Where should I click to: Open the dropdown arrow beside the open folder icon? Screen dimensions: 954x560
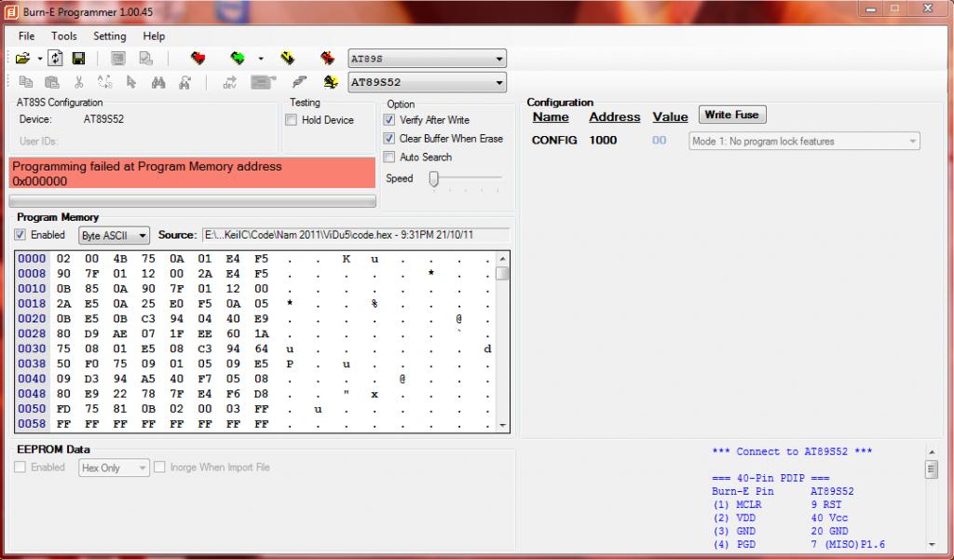39,59
